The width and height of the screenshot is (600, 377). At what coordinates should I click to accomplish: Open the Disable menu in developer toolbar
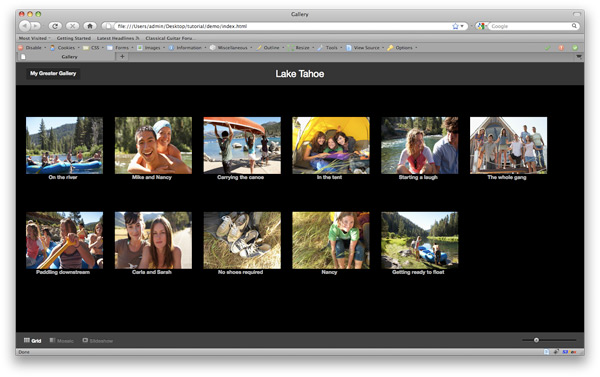pos(32,48)
